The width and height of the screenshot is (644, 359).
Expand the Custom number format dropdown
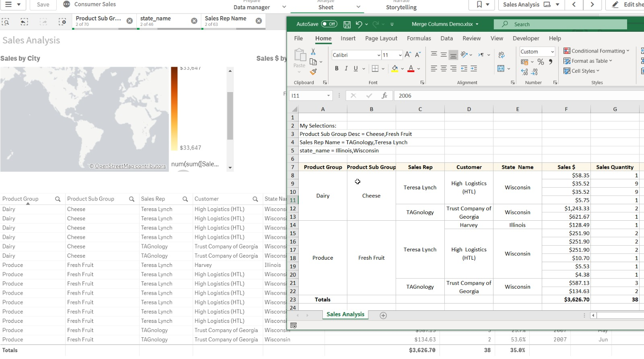coord(552,52)
